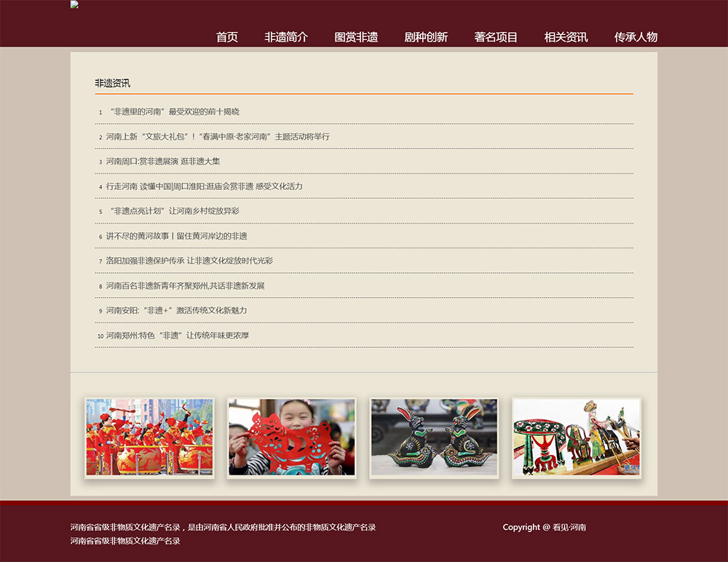View the girl with red paper-cutting photo
The height and width of the screenshot is (562, 728).
tap(292, 437)
